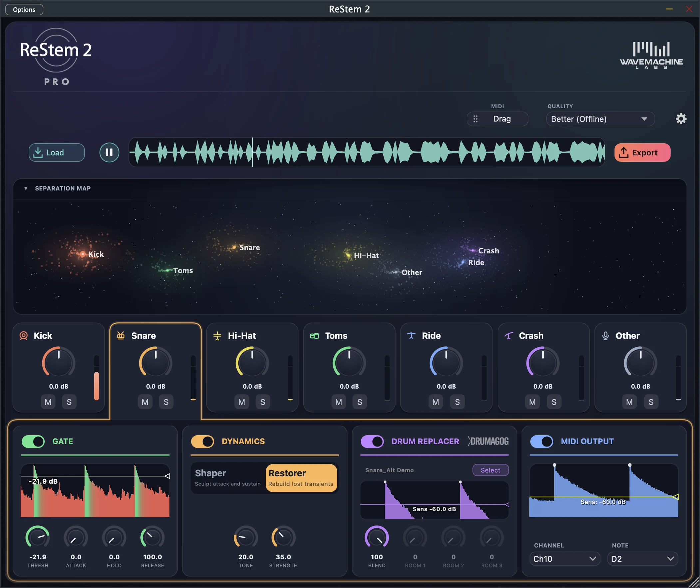Click the Snare drum icon
700x588 pixels.
[121, 336]
